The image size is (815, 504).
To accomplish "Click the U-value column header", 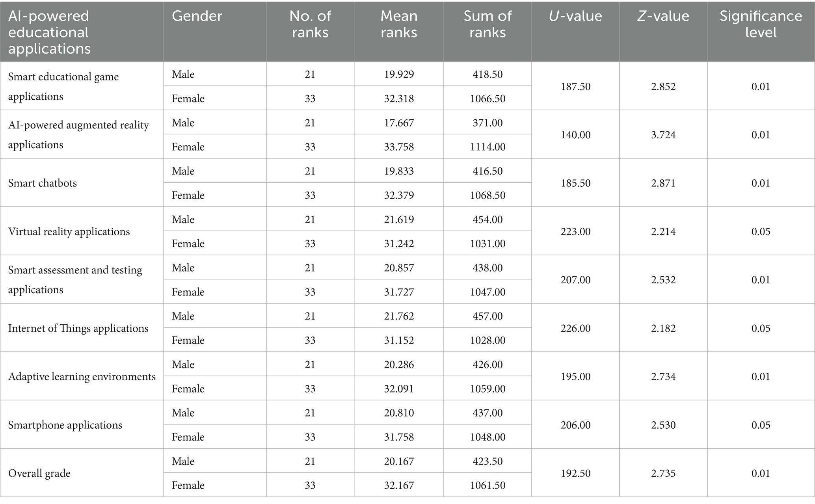I will pos(575,16).
